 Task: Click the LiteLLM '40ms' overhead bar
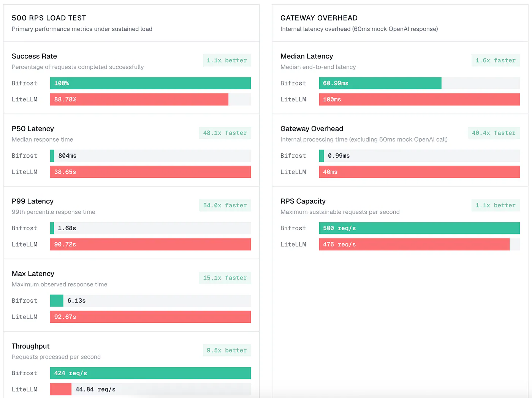[x=419, y=172]
